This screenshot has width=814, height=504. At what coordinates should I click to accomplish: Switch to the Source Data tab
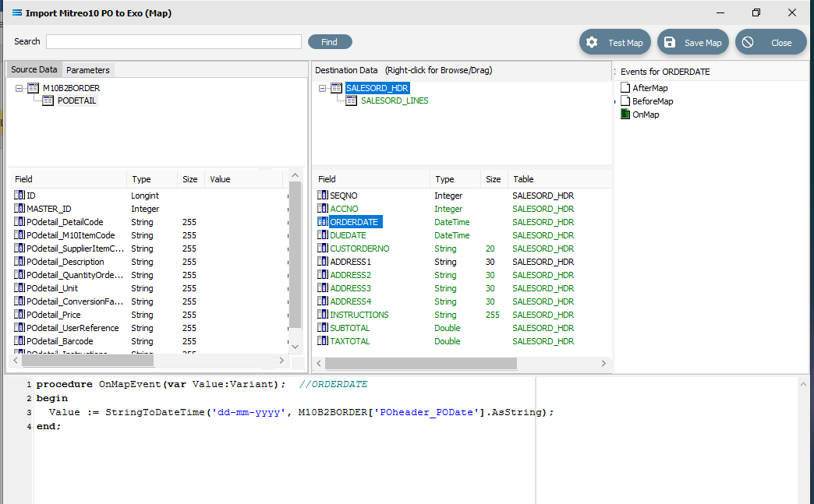coord(34,69)
